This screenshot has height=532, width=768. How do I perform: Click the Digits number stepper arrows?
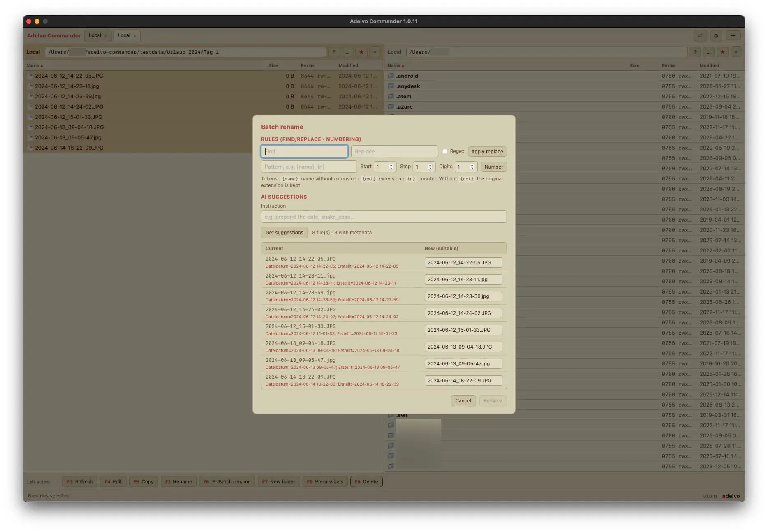[x=472, y=167]
